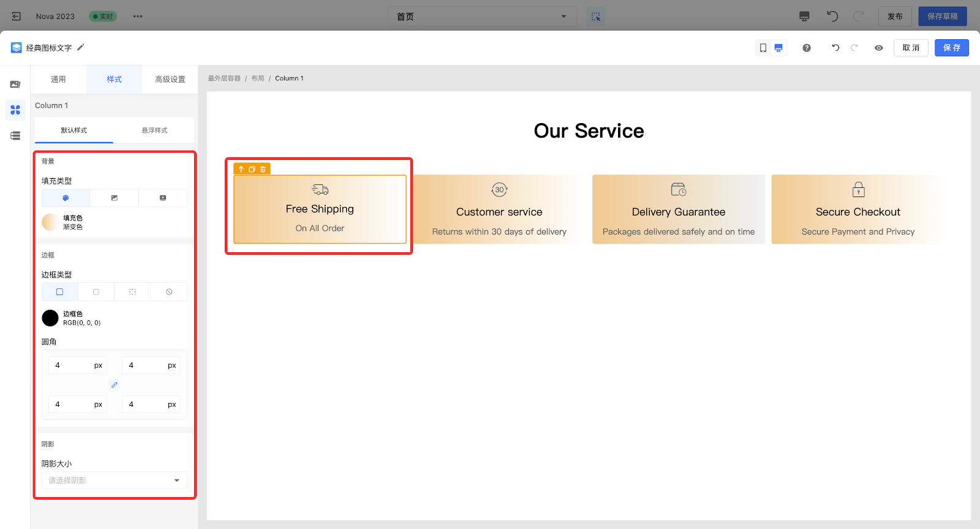Open the black border color swatch
The width and height of the screenshot is (980, 529).
click(x=50, y=318)
